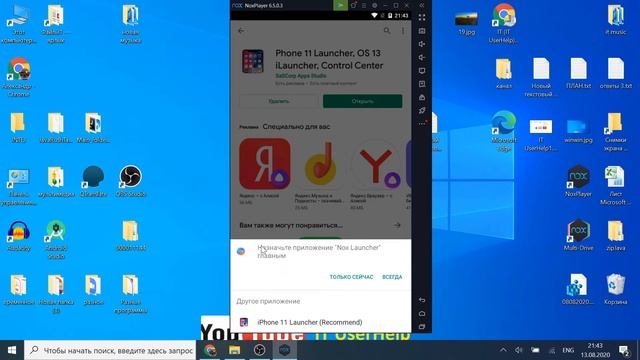Click the Nox sidebar APK install icon
This screenshot has width=640, height=360.
tap(422, 97)
